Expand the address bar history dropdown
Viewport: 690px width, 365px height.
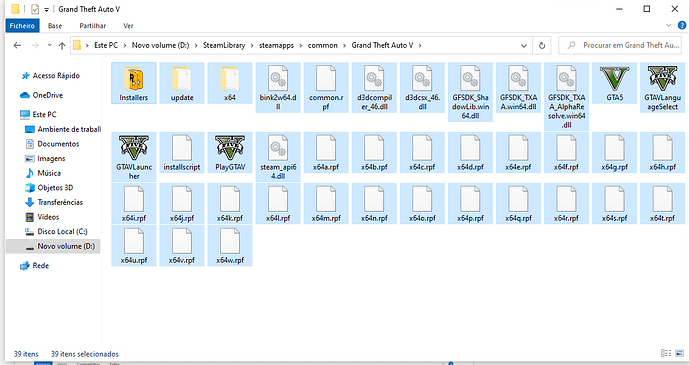(x=524, y=45)
